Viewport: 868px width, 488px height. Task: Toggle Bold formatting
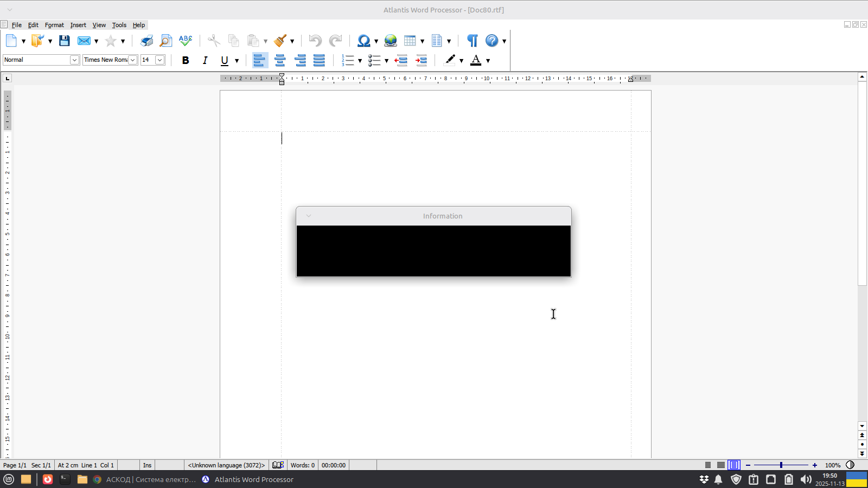coord(186,60)
